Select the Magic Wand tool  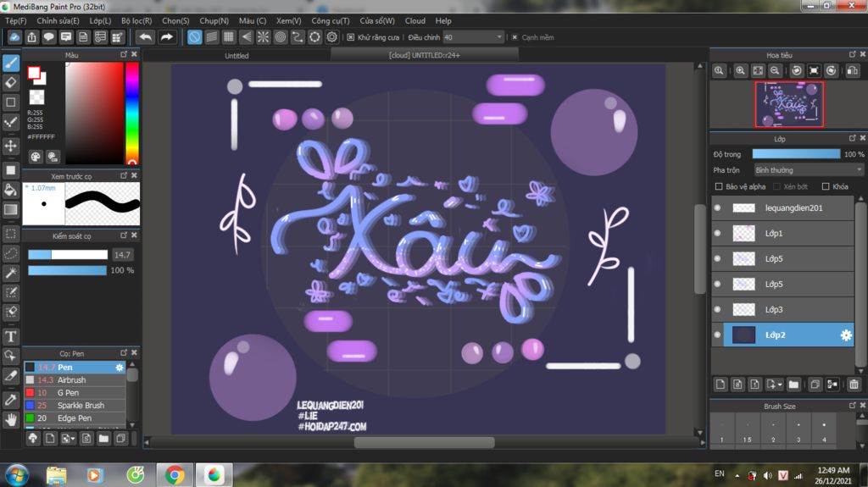click(x=10, y=273)
